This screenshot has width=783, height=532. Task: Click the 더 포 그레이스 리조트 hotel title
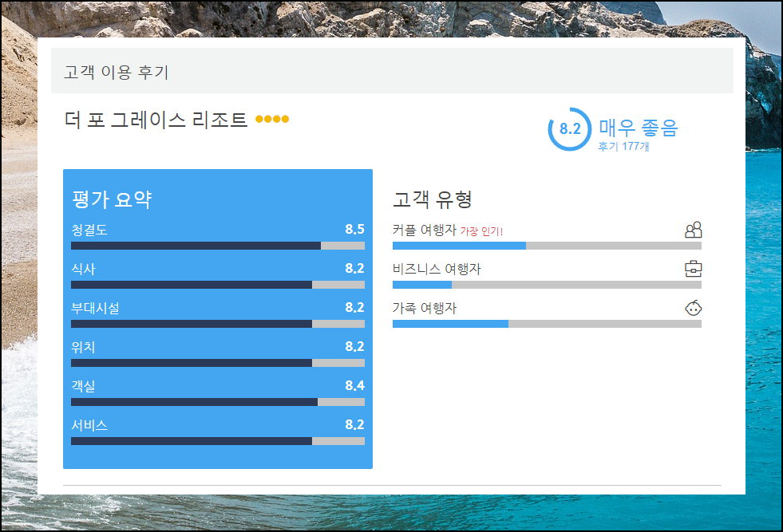(x=156, y=120)
